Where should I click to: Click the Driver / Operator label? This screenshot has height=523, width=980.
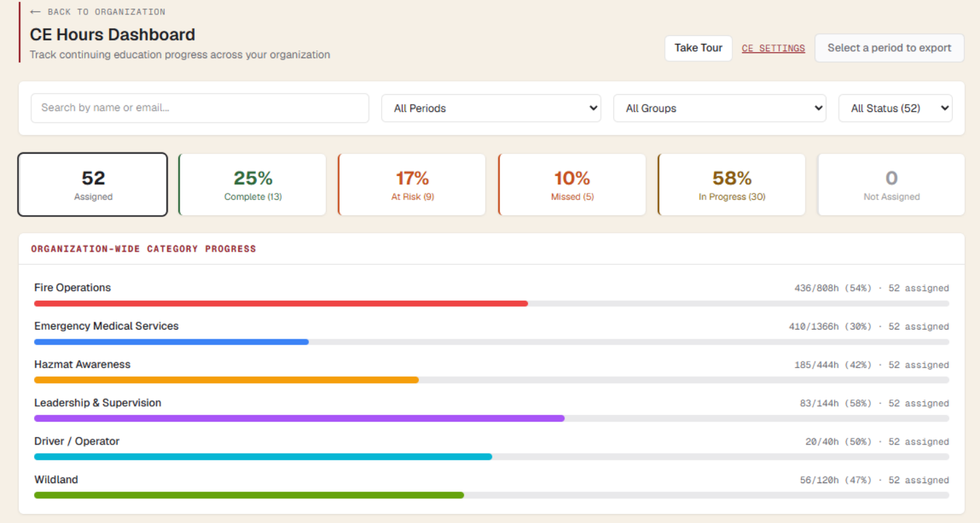77,441
